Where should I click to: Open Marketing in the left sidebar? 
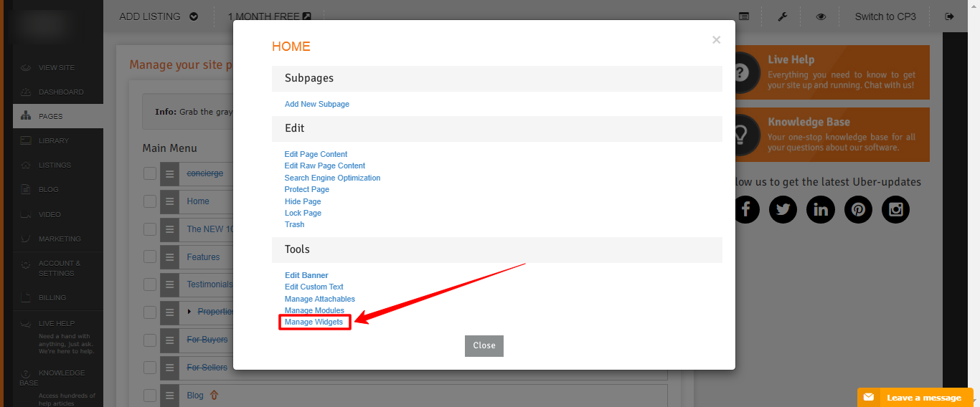(59, 239)
